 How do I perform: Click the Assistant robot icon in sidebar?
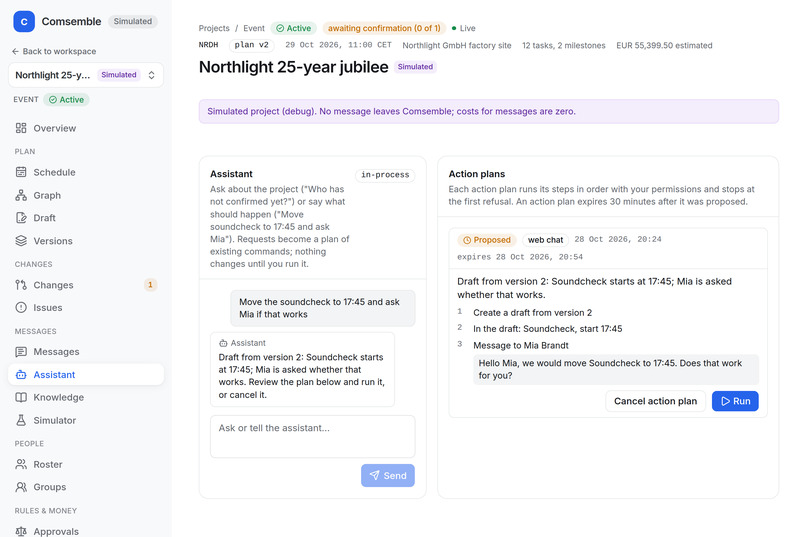(x=21, y=375)
